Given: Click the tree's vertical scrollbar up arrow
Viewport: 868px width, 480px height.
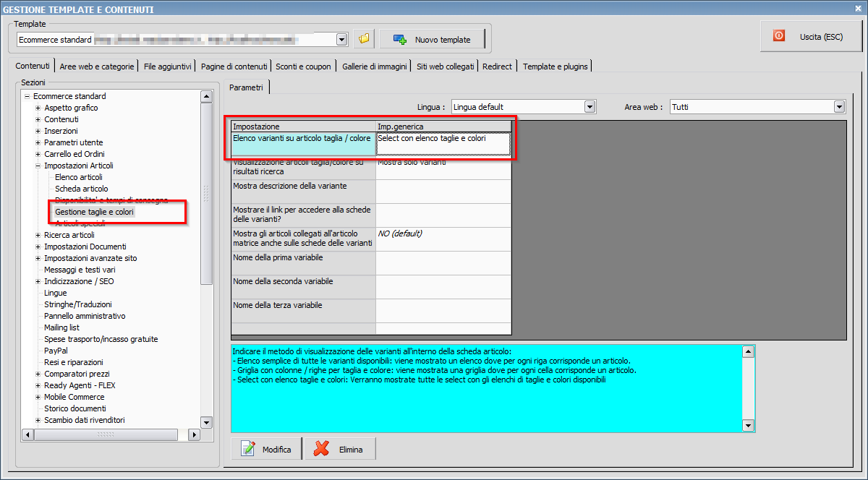Looking at the screenshot, I should click(206, 96).
